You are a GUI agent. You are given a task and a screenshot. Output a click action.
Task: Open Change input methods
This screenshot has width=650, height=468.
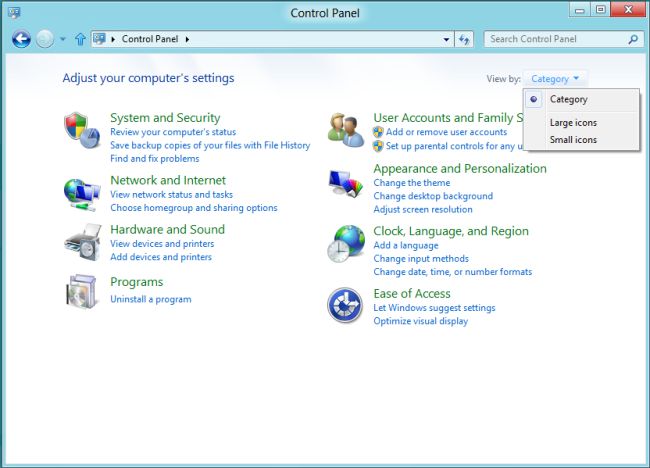pos(421,259)
